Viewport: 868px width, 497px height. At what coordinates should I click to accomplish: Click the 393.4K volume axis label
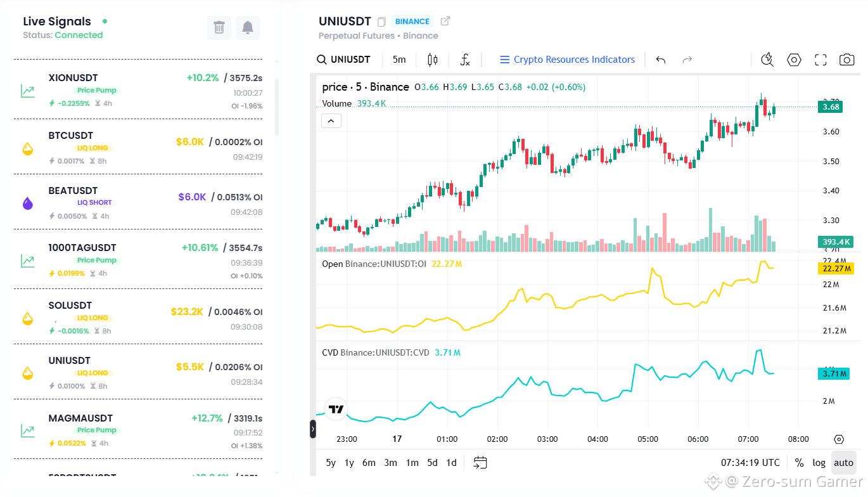(x=835, y=242)
